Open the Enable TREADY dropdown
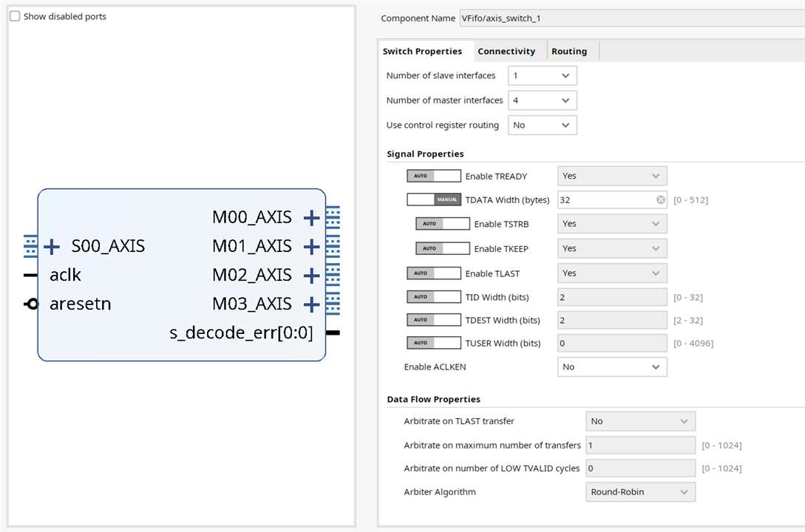Image resolution: width=805 pixels, height=532 pixels. [x=612, y=176]
